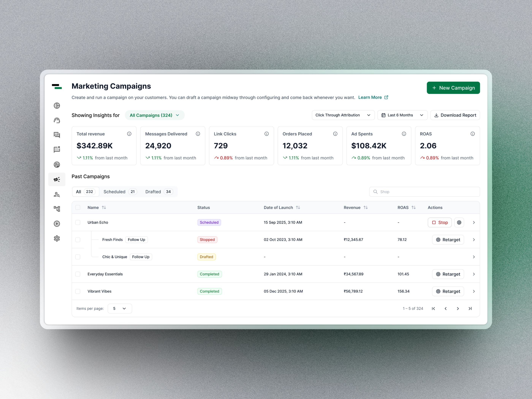This screenshot has height=399, width=532.
Task: Select the analytics pie chart icon in sidebar
Action: point(57,106)
